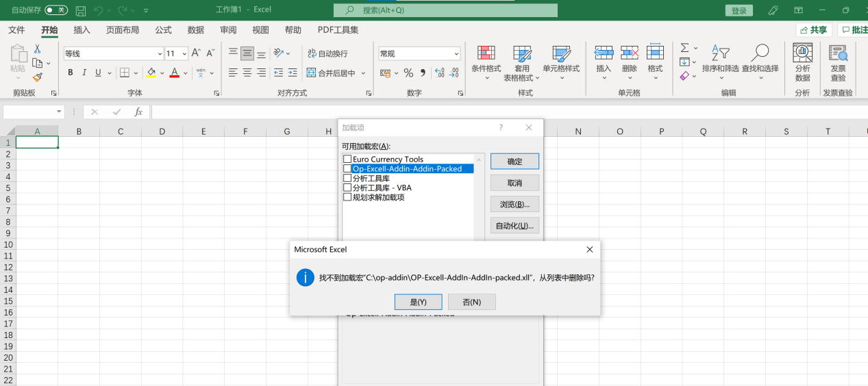Check the Euro Currency Tools checkbox
Viewport: 868px width, 386px height.
[x=347, y=159]
